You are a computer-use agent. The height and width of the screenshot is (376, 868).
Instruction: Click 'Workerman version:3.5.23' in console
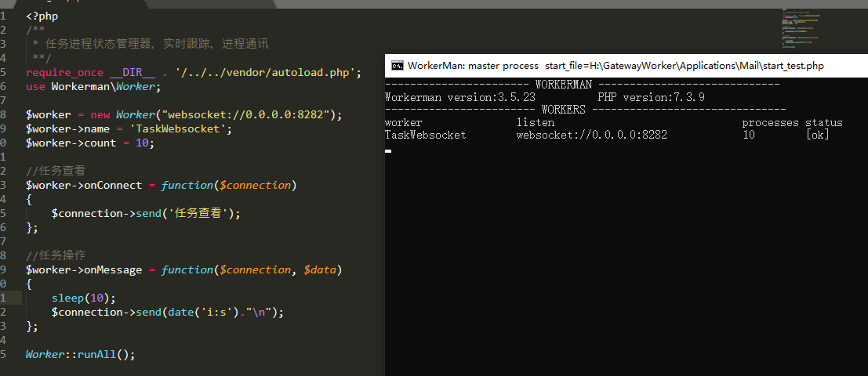click(x=460, y=98)
